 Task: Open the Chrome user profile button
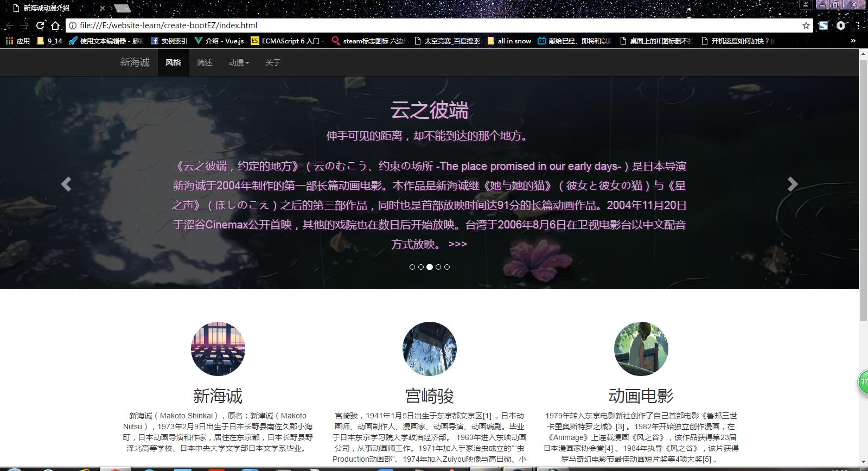pos(806,4)
